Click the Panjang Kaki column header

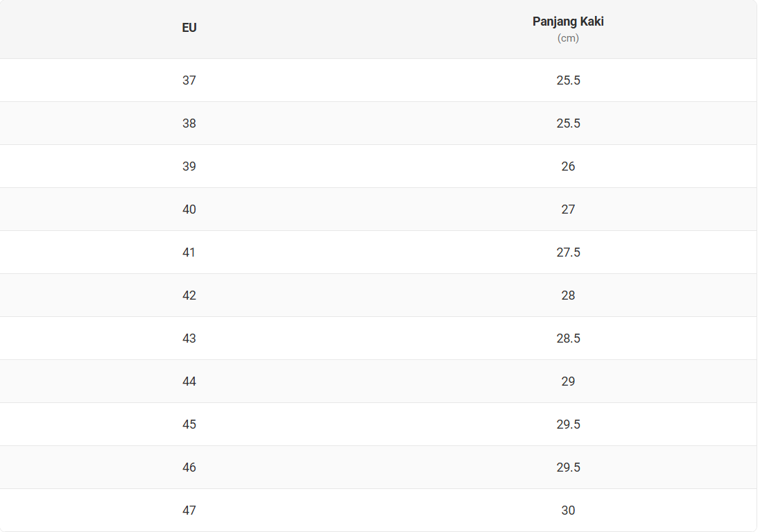pos(568,22)
